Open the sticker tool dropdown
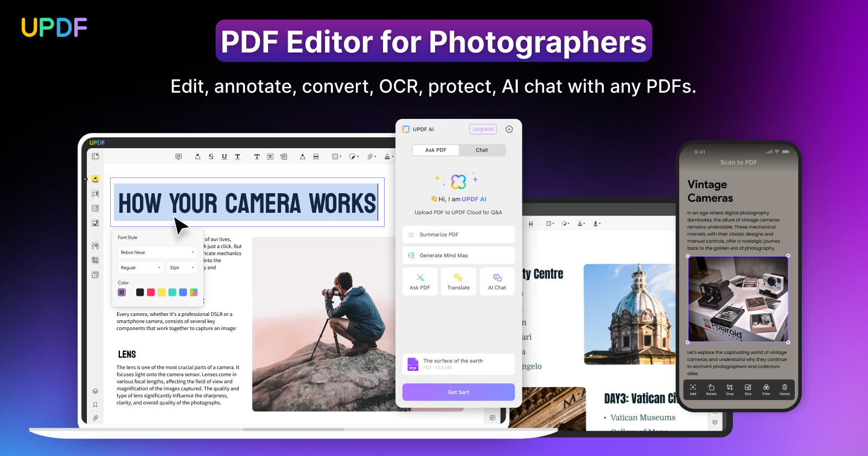This screenshot has width=868, height=456. [x=354, y=156]
